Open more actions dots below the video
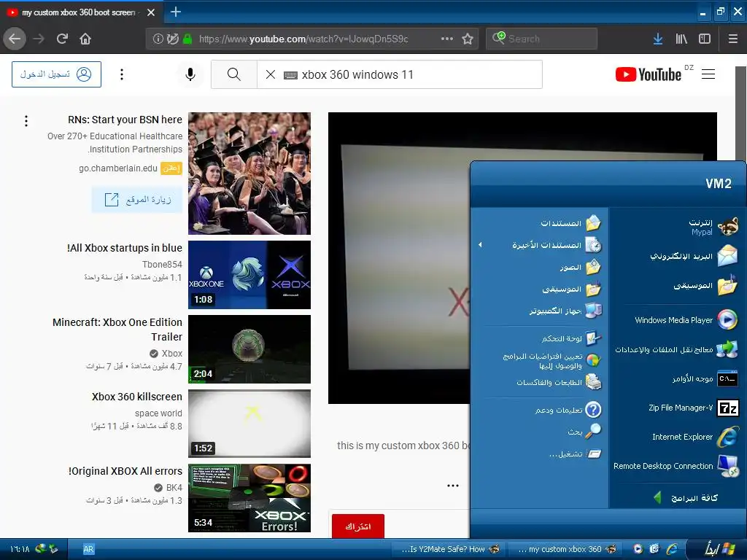 [x=452, y=486]
